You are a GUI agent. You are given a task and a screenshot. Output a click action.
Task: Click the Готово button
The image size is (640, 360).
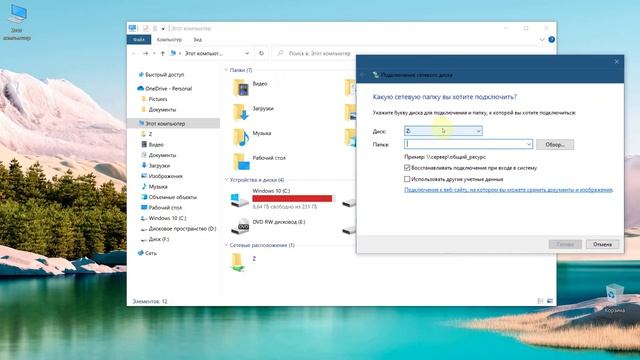coord(565,244)
